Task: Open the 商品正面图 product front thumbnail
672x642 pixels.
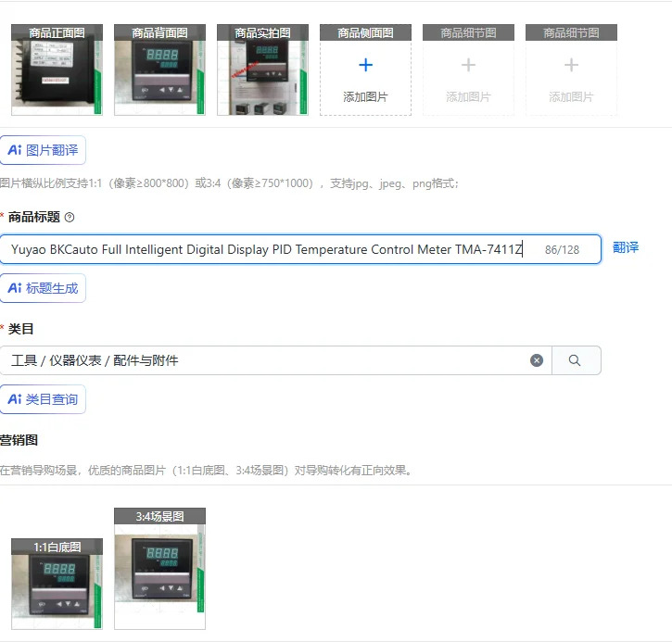Action: click(57, 69)
